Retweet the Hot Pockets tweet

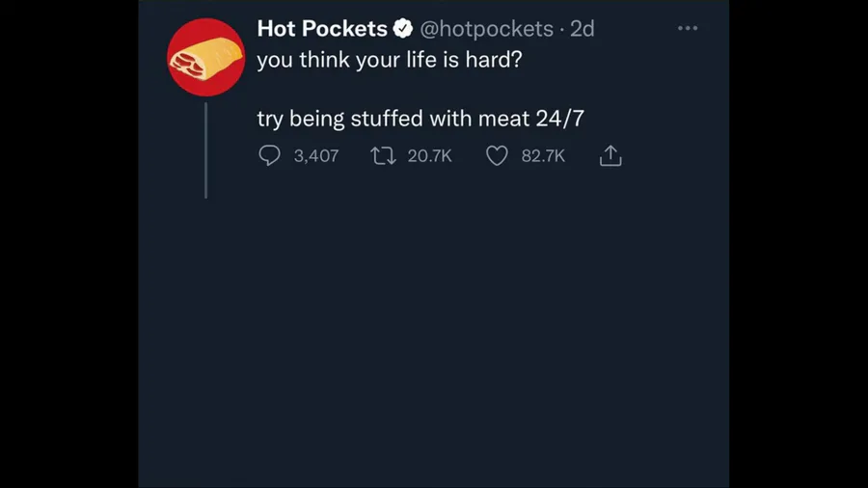[x=383, y=155]
